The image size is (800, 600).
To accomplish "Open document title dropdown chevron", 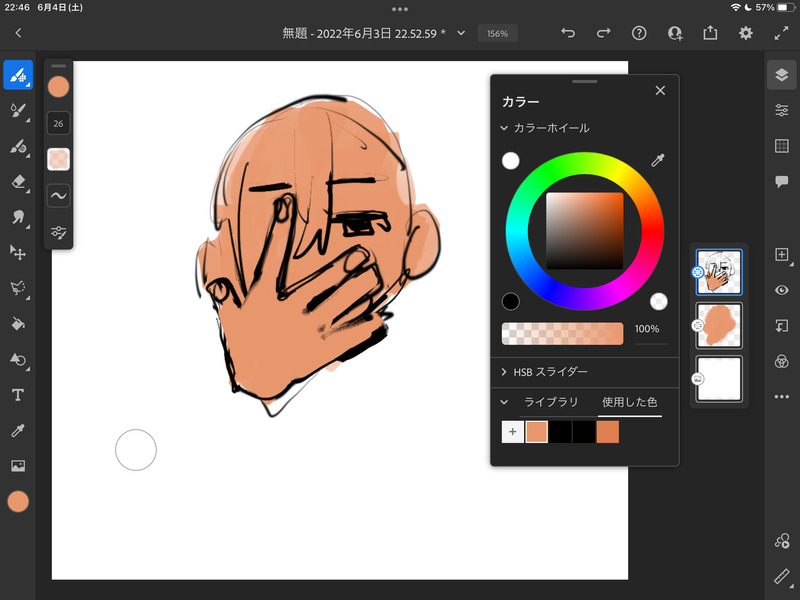I will (x=461, y=33).
